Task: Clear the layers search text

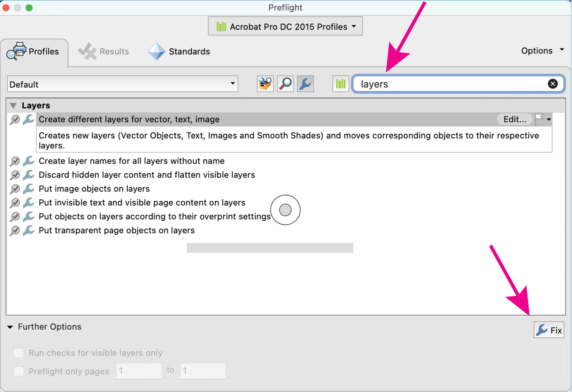Action: tap(552, 84)
